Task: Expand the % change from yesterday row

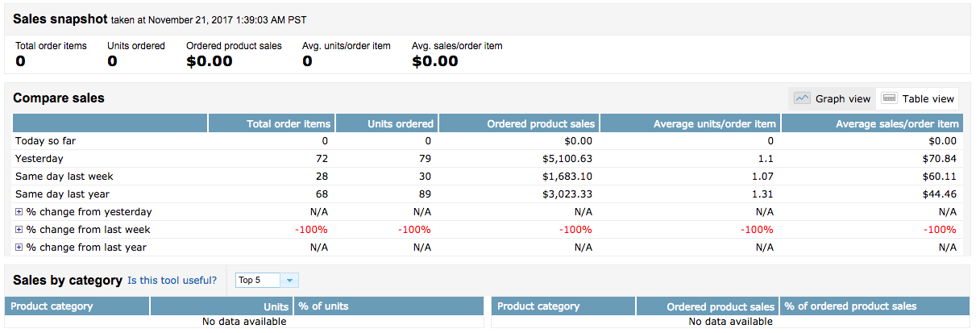Action: [x=19, y=212]
